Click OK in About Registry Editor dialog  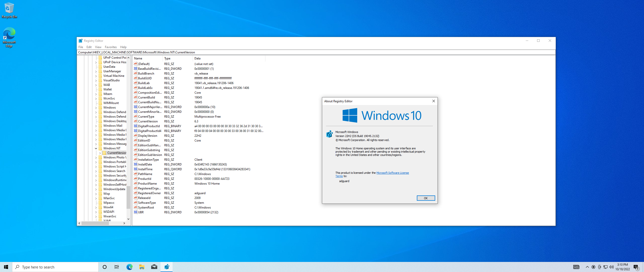pos(426,198)
